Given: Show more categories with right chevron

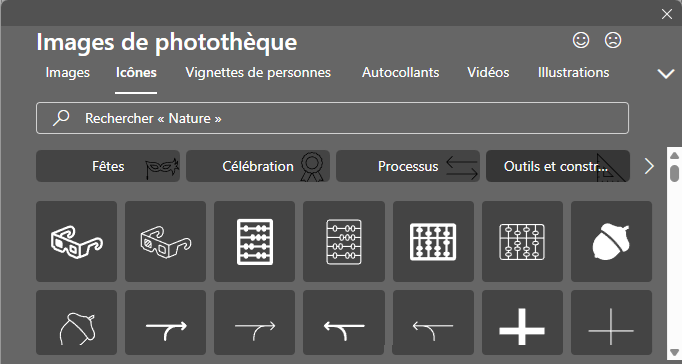Looking at the screenshot, I should (649, 166).
